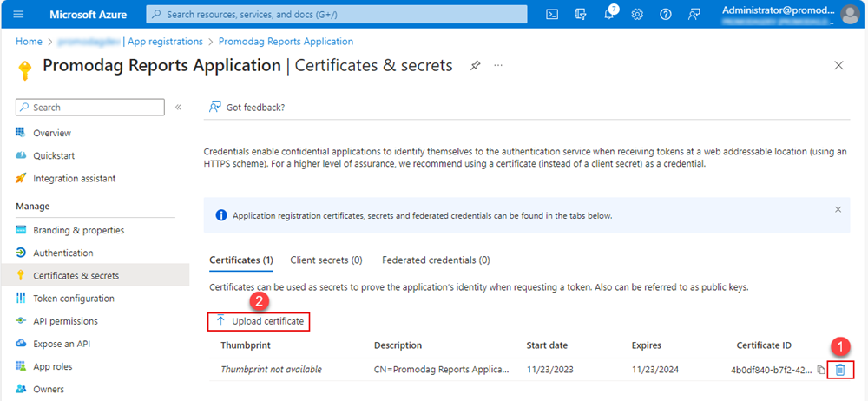Click the Got feedback? link

pos(247,107)
